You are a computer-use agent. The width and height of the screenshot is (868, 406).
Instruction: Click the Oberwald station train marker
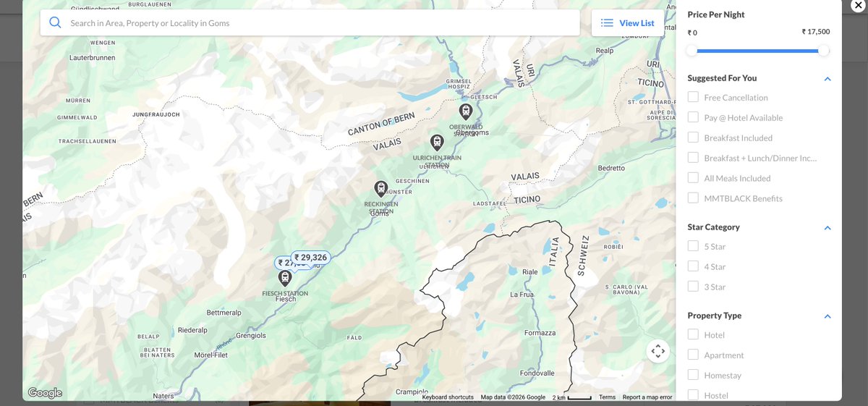click(466, 111)
